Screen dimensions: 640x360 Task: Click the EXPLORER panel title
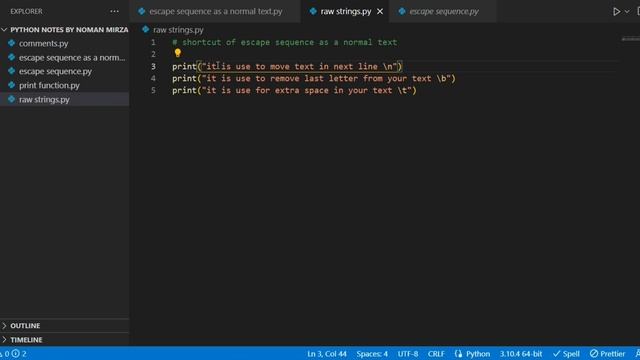(26, 11)
